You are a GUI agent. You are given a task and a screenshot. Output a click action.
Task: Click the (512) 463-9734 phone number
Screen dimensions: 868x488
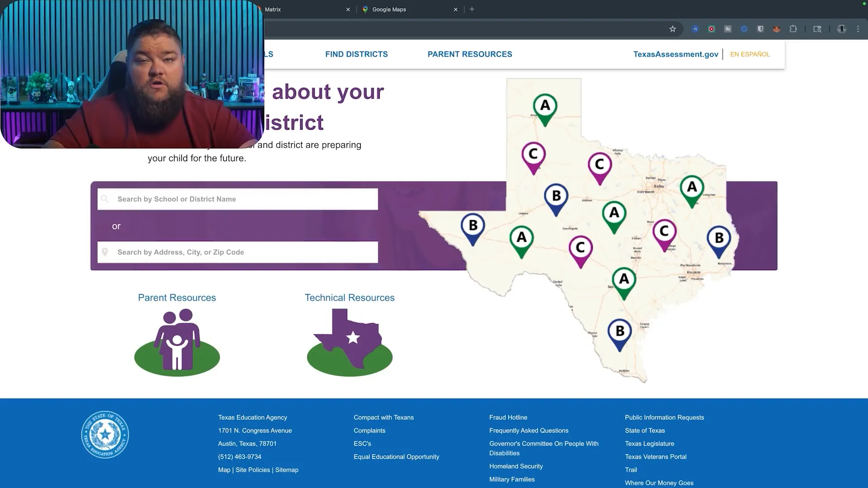point(240,457)
